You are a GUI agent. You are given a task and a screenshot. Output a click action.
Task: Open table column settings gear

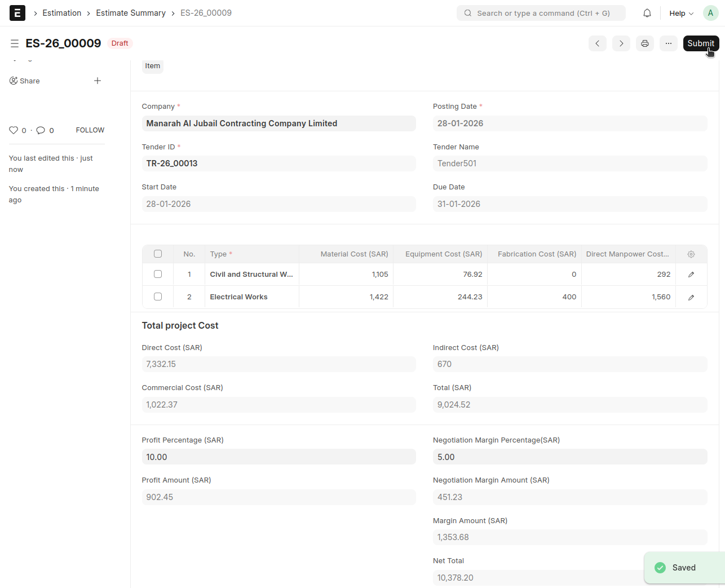[691, 254]
